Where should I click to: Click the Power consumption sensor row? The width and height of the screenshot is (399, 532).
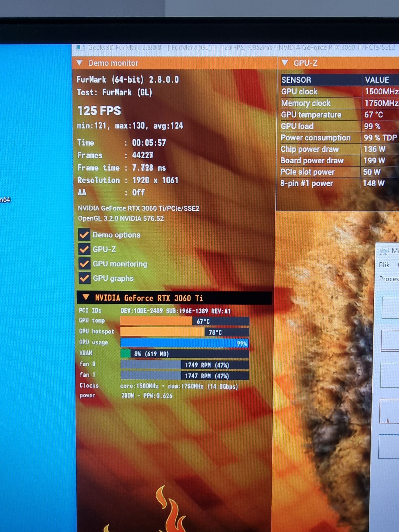[x=340, y=138]
